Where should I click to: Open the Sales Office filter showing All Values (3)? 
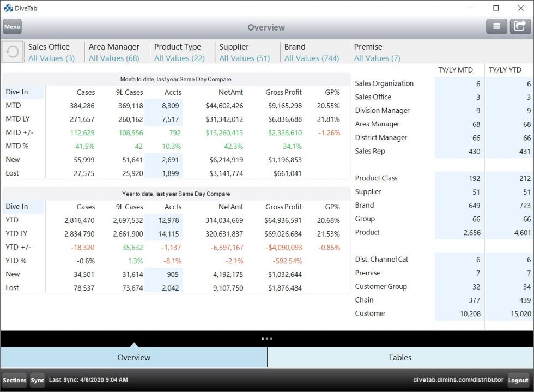(x=52, y=52)
